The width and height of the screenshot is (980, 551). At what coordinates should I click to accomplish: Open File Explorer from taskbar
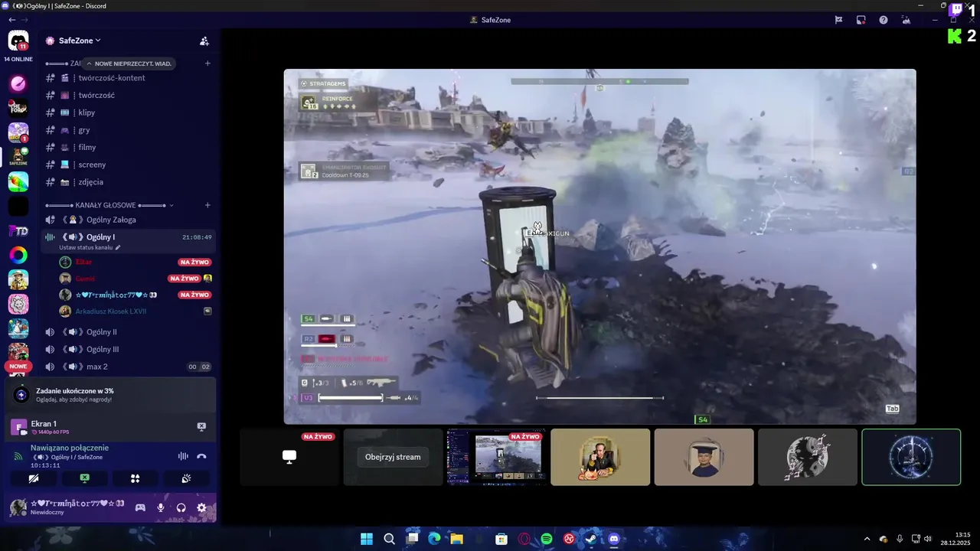click(x=456, y=539)
